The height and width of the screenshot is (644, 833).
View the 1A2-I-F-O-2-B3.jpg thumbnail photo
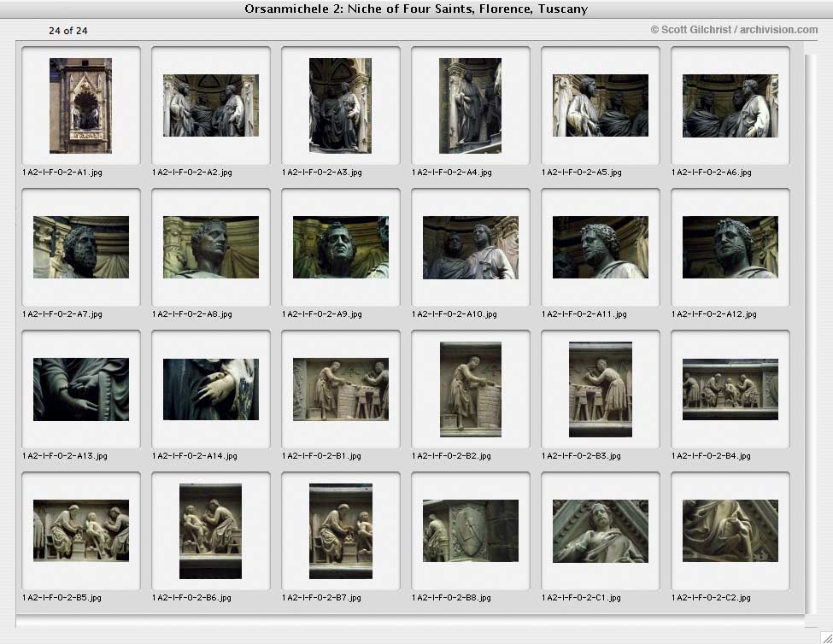pyautogui.click(x=601, y=389)
